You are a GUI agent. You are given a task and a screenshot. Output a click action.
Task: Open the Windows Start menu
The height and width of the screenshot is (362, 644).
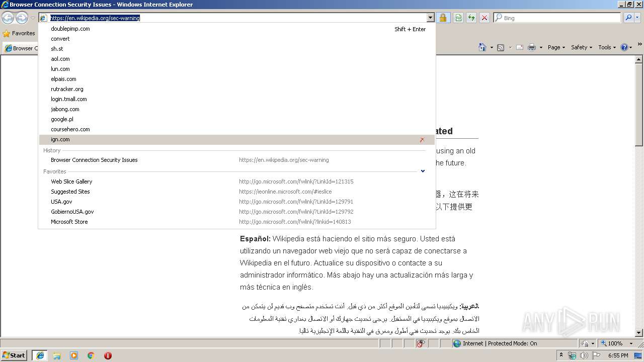(14, 355)
